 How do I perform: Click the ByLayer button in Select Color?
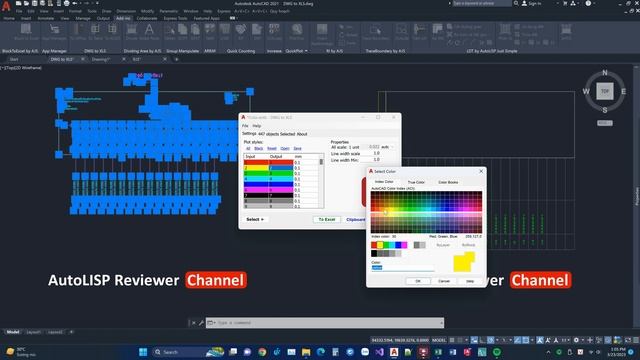coord(443,245)
